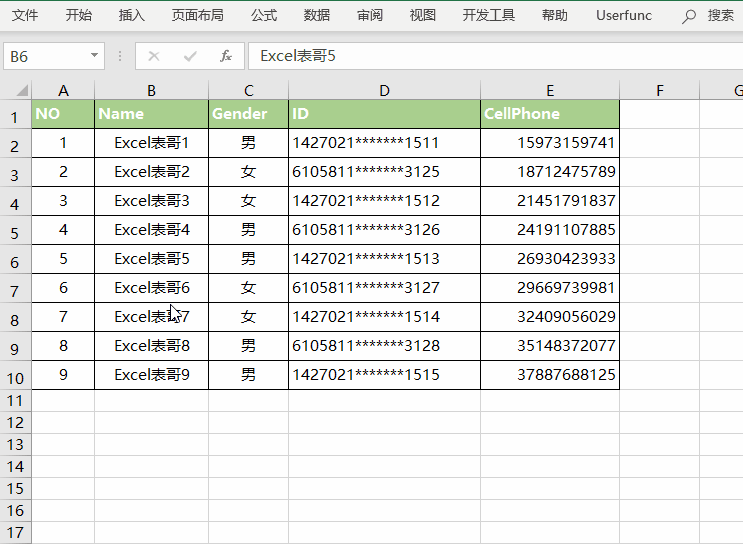Click ID cell 6105811*******3126
The height and width of the screenshot is (544, 743).
[384, 230]
